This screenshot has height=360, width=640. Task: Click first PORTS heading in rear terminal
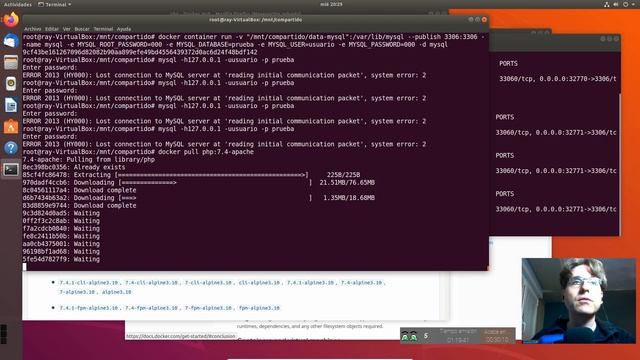click(508, 64)
